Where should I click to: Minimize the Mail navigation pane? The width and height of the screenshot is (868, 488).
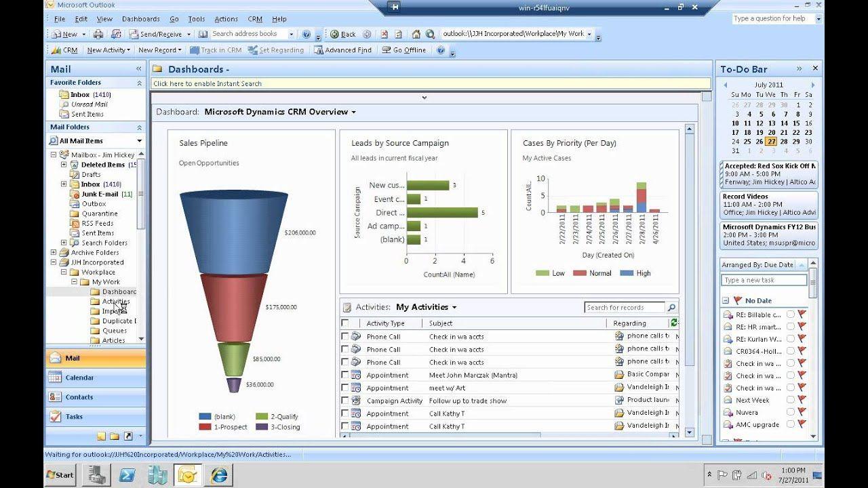pyautogui.click(x=138, y=68)
